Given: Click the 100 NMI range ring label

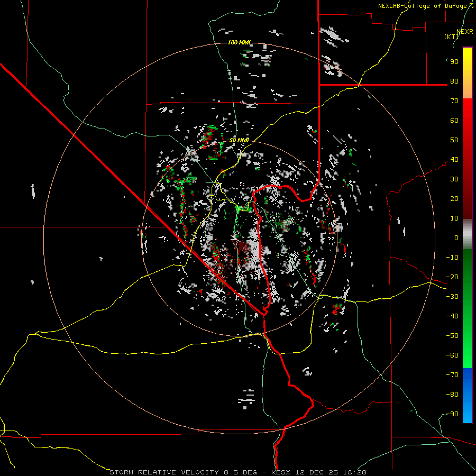Looking at the screenshot, I should pos(239,42).
